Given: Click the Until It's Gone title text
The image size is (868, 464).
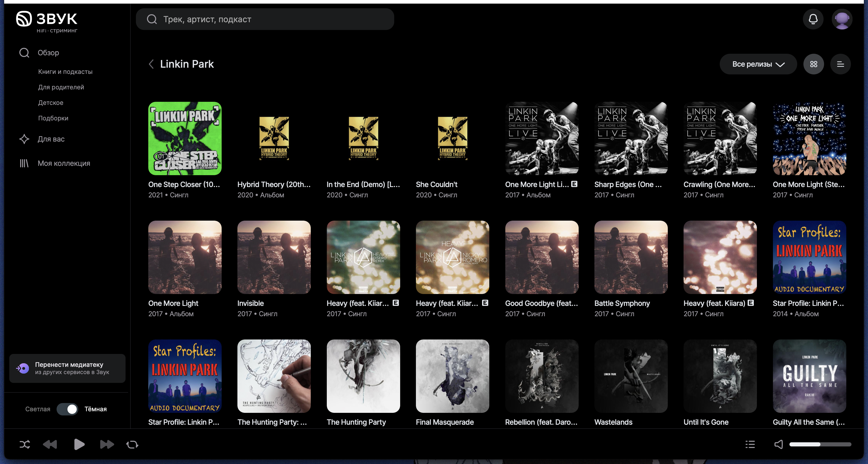Looking at the screenshot, I should (x=706, y=422).
